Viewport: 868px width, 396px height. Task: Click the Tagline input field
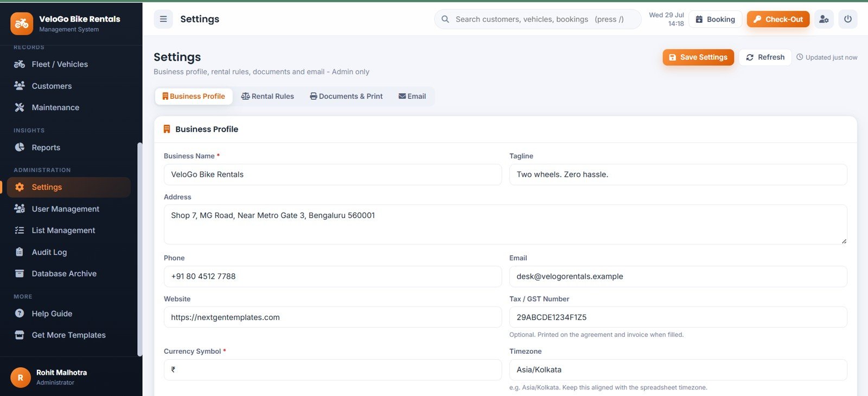tap(678, 174)
